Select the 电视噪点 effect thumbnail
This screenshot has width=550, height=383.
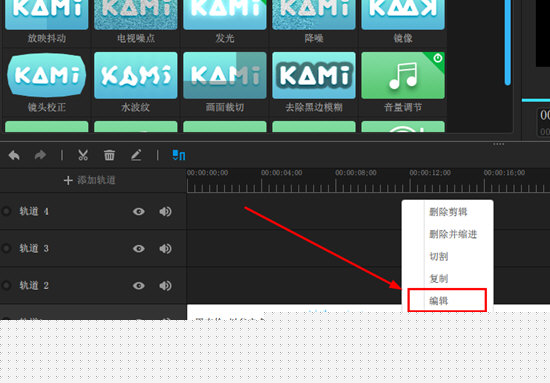136,14
